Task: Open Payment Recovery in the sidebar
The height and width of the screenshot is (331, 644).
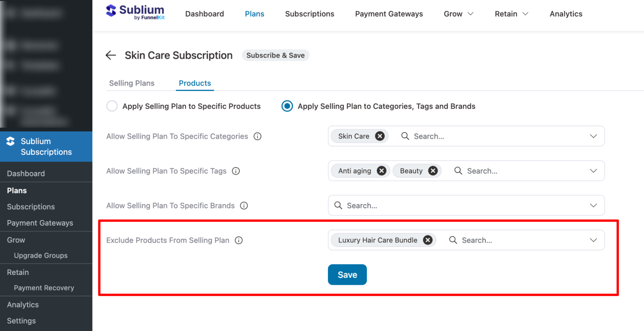Action: (44, 288)
